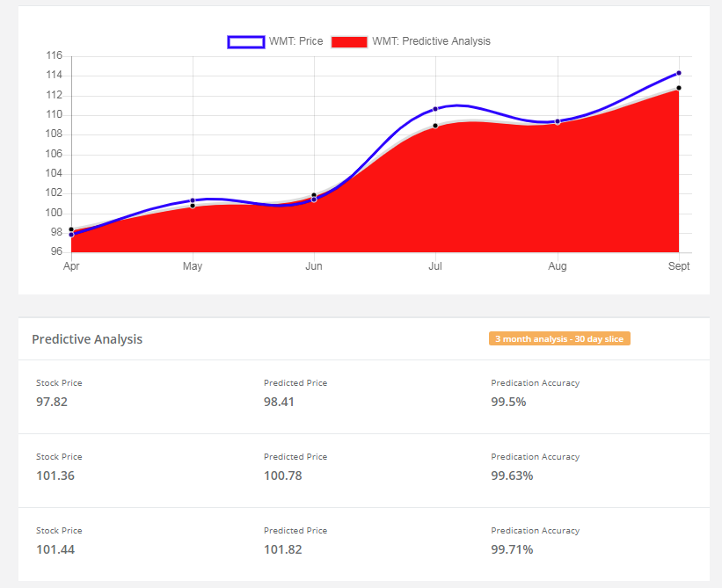Click the accuracy value 99.63%
722x588 pixels.
(512, 475)
